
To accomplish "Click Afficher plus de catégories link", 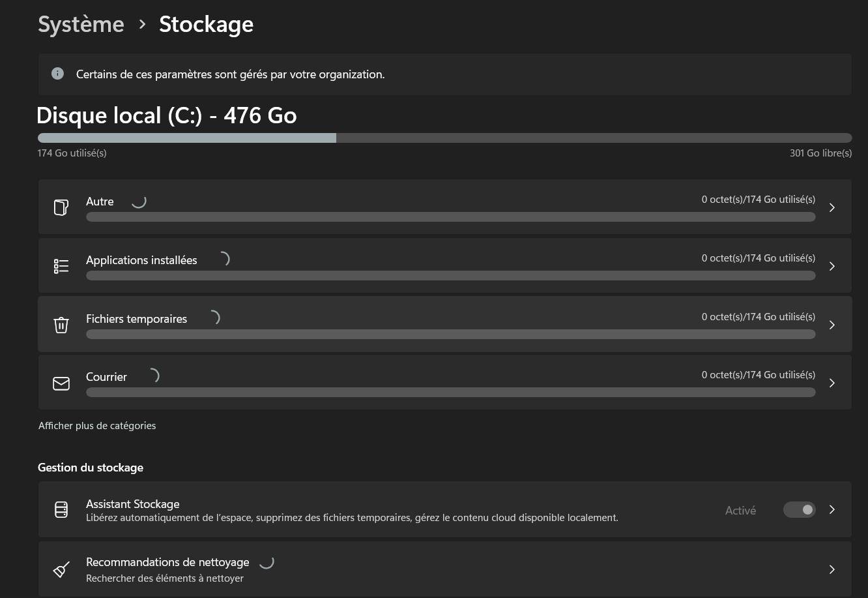I will pos(97,426).
